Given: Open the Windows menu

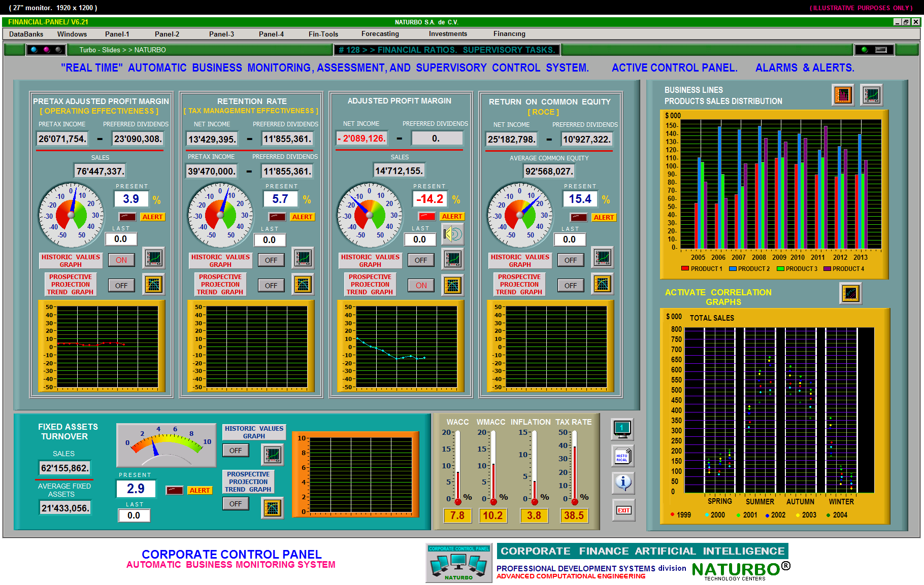Looking at the screenshot, I should click(x=72, y=34).
